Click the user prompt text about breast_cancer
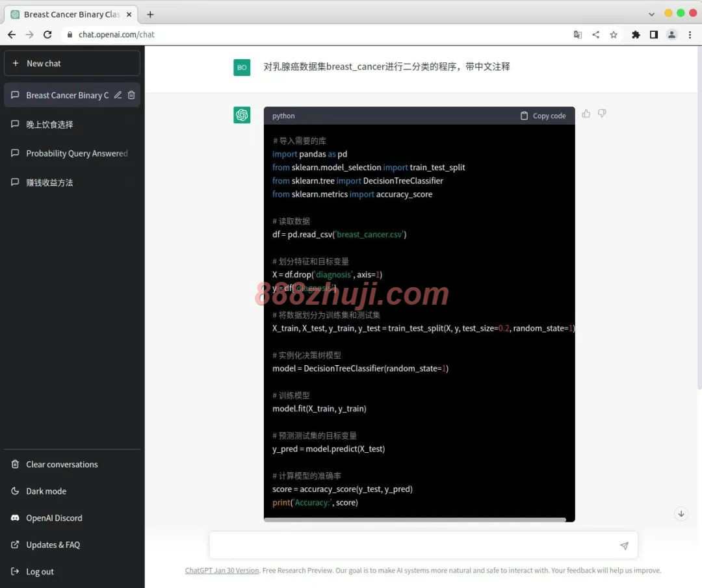The image size is (702, 588). click(x=387, y=67)
